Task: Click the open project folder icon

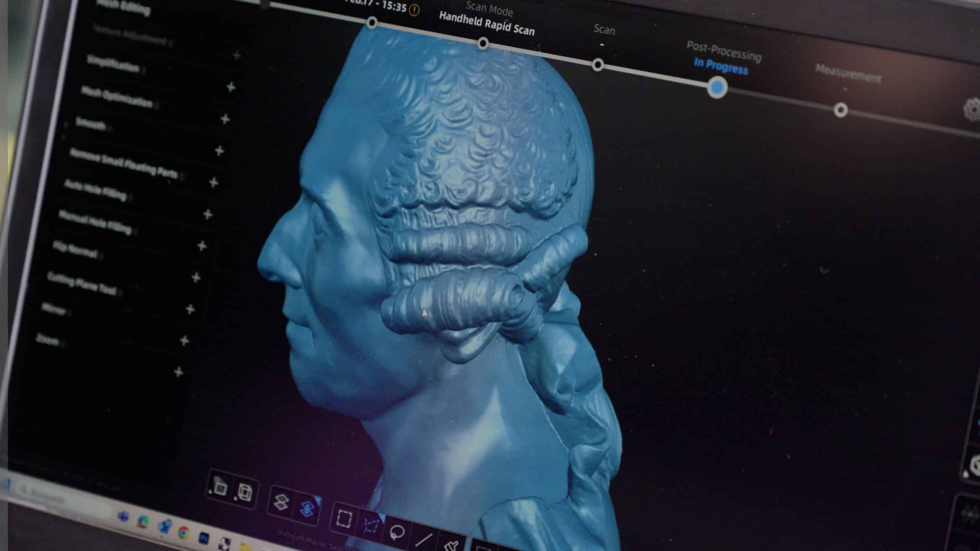Action: tap(220, 487)
